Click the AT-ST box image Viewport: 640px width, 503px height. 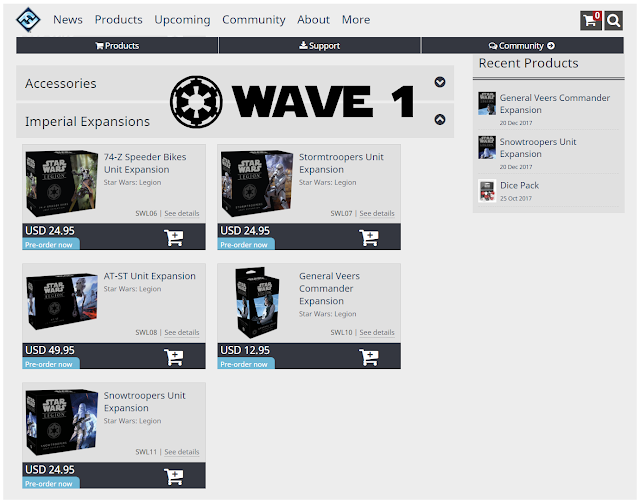62,301
